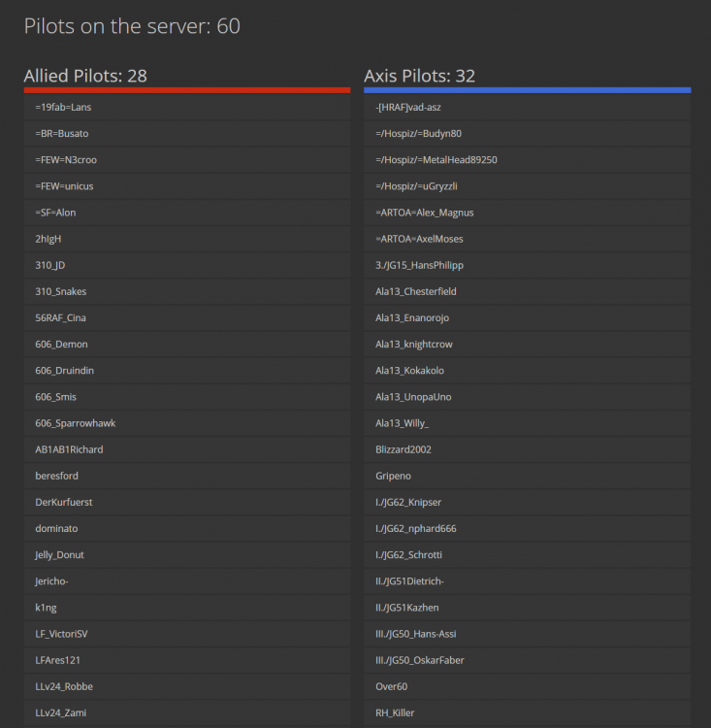
Task: Open pilot I./JG62_nphard666
Action: (416, 528)
